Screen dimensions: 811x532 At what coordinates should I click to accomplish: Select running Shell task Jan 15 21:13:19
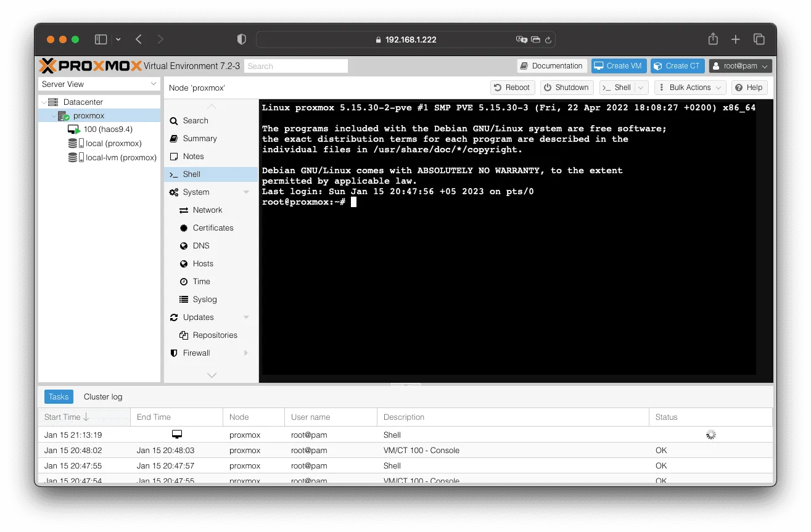[x=405, y=435]
